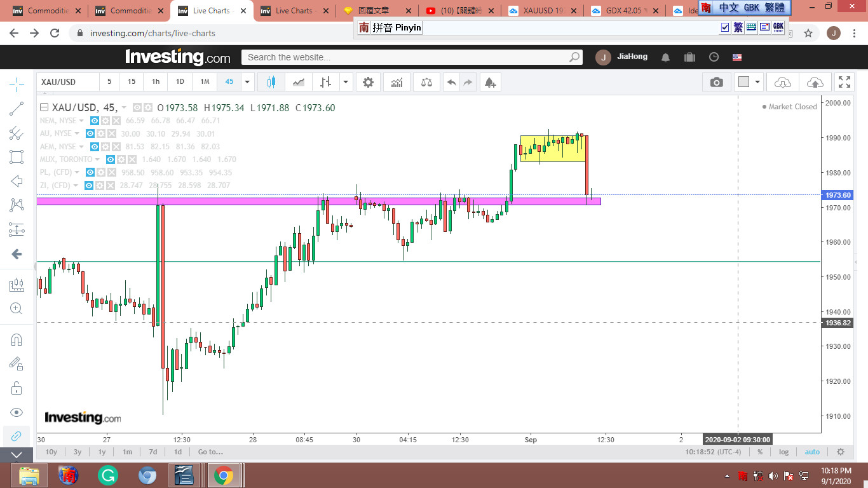
Task: Click the compare symbols scales icon
Action: tap(426, 82)
